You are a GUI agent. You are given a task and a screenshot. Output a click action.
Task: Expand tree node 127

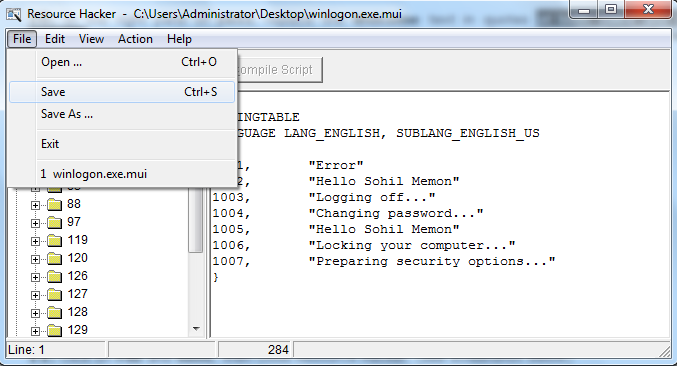coord(35,296)
